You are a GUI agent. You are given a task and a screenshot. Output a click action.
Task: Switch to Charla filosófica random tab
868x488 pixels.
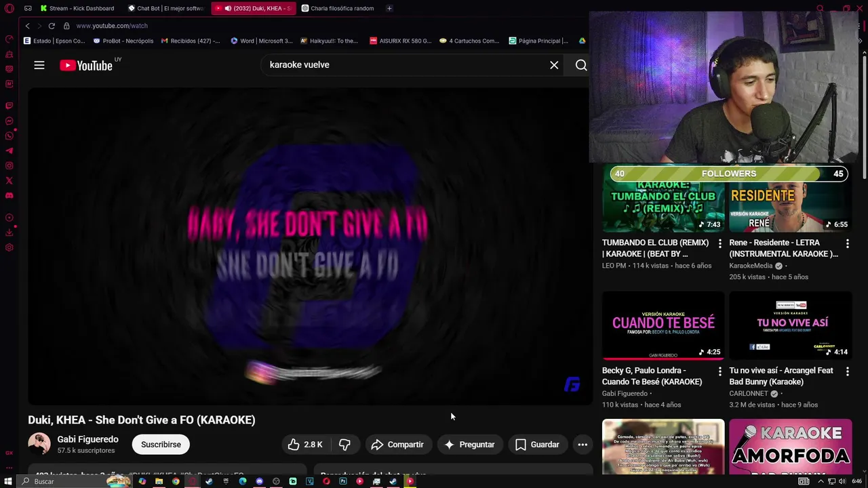click(339, 8)
